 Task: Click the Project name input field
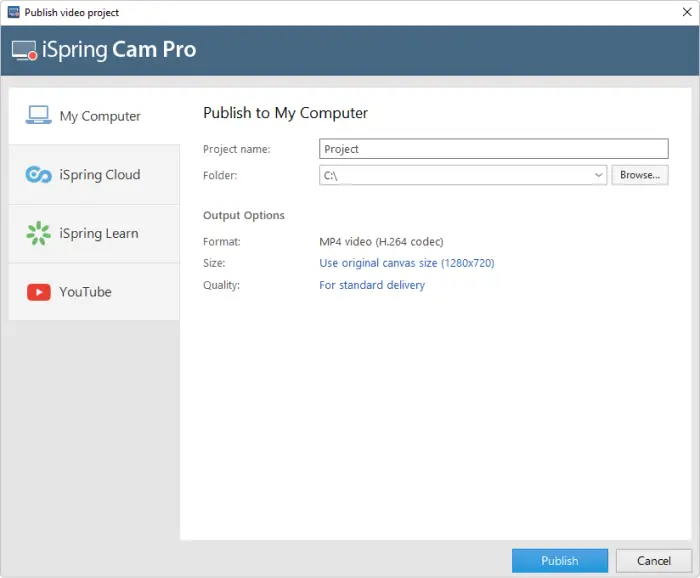click(x=493, y=149)
